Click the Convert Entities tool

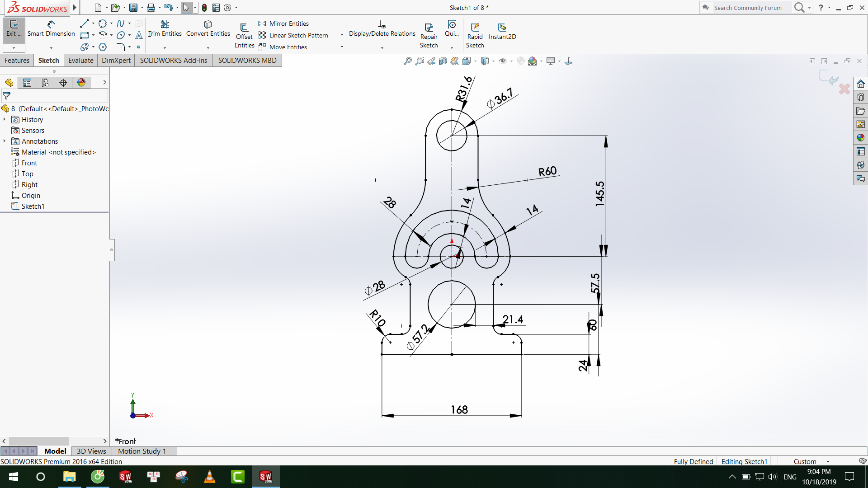pos(208,28)
